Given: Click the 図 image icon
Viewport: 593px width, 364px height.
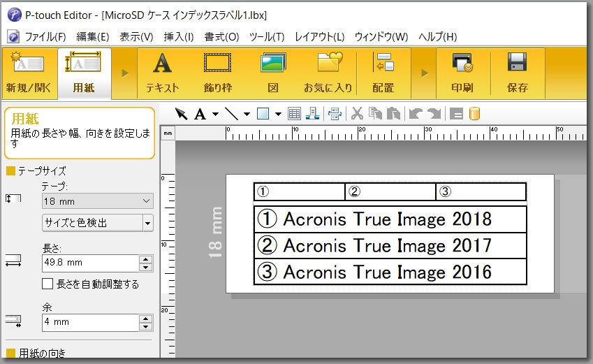Looking at the screenshot, I should coord(273,63).
